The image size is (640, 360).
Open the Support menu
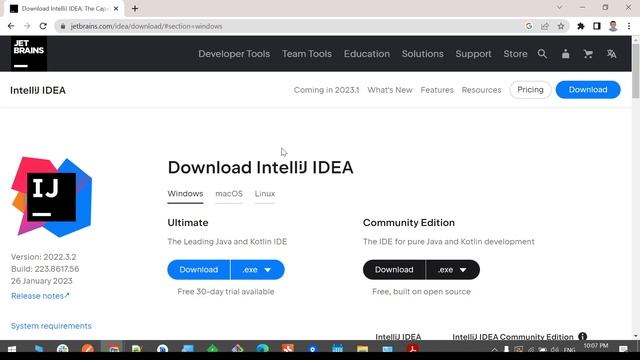[473, 54]
